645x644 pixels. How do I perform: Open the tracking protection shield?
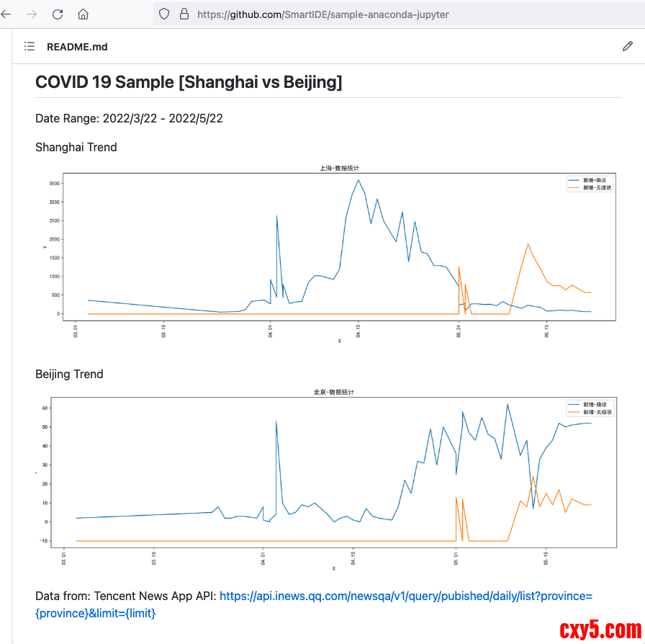click(164, 14)
